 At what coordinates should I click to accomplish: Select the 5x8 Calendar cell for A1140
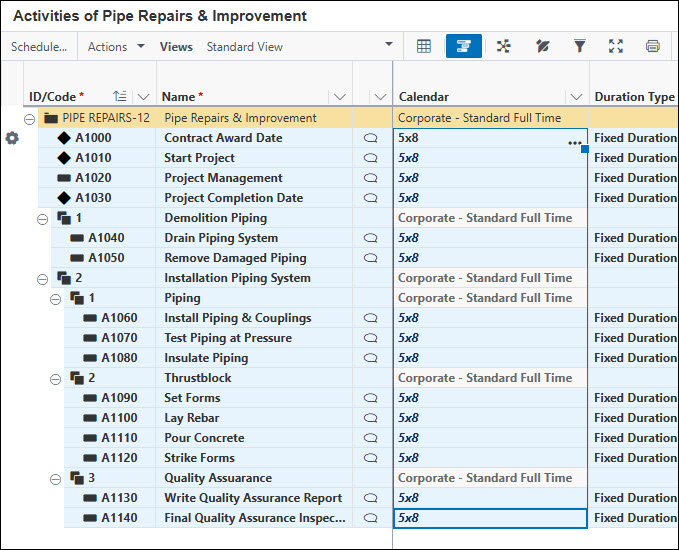pos(490,518)
